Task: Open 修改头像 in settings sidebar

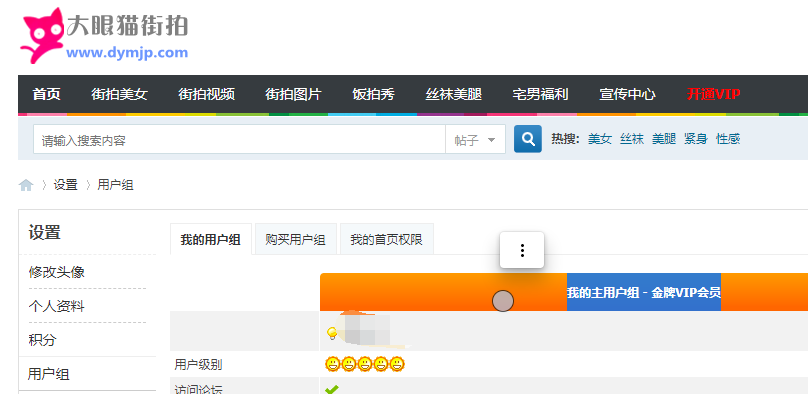Action: [x=57, y=272]
